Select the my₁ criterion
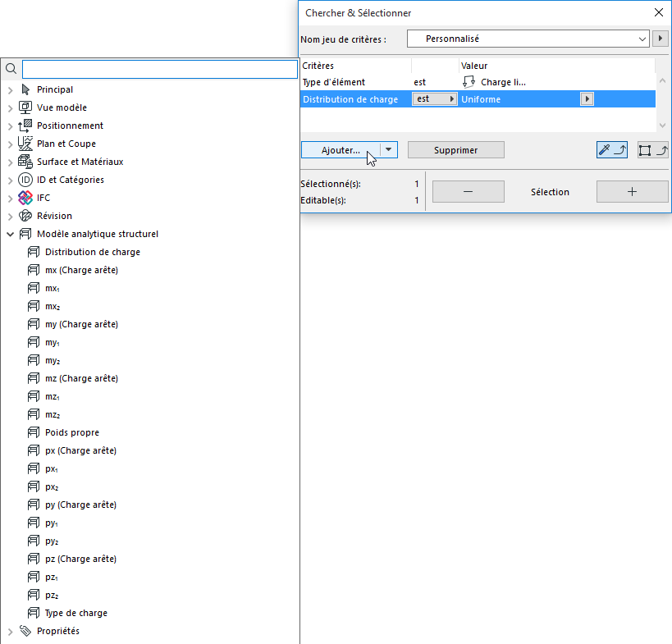 (x=53, y=342)
